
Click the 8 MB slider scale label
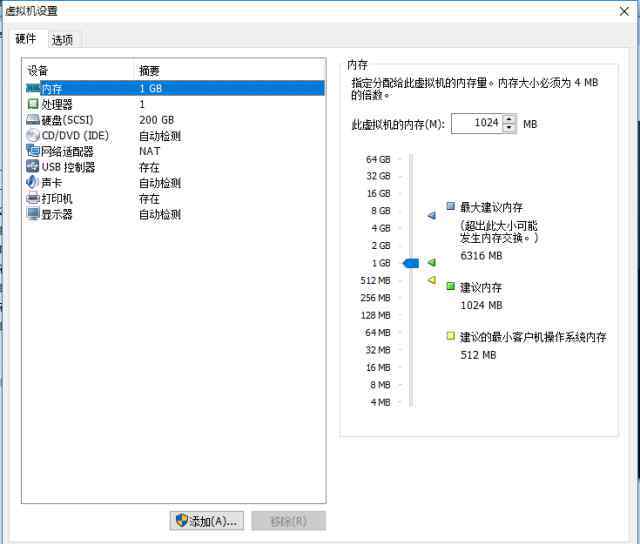click(x=380, y=385)
